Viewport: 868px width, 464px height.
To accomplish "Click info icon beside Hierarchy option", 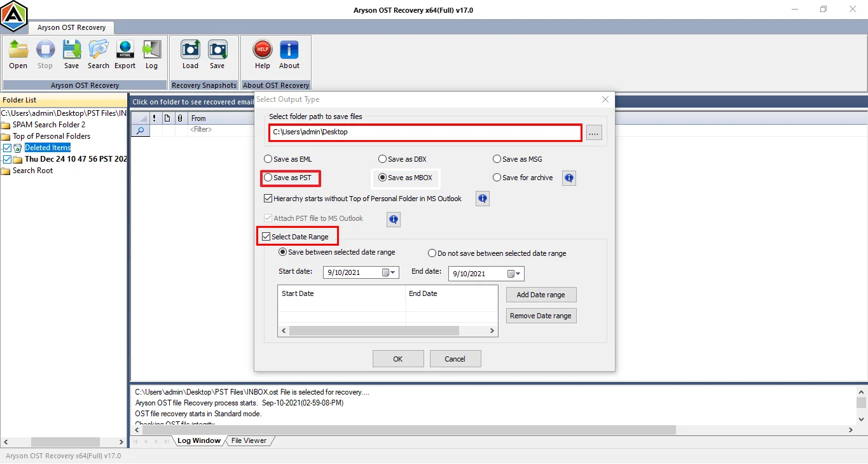I will point(483,199).
